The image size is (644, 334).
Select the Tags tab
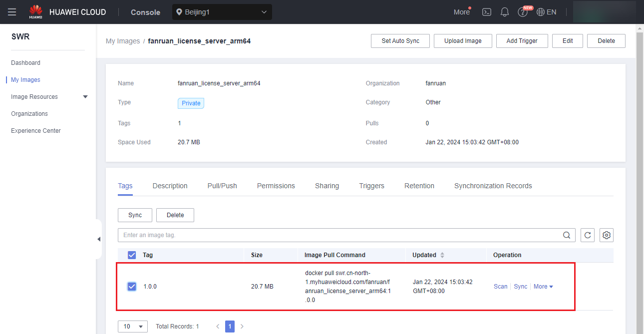click(x=125, y=186)
